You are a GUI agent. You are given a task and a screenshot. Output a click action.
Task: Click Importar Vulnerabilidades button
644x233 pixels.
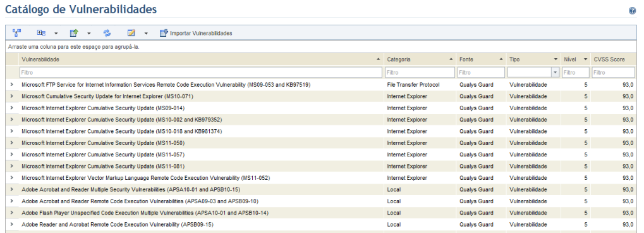click(x=196, y=33)
